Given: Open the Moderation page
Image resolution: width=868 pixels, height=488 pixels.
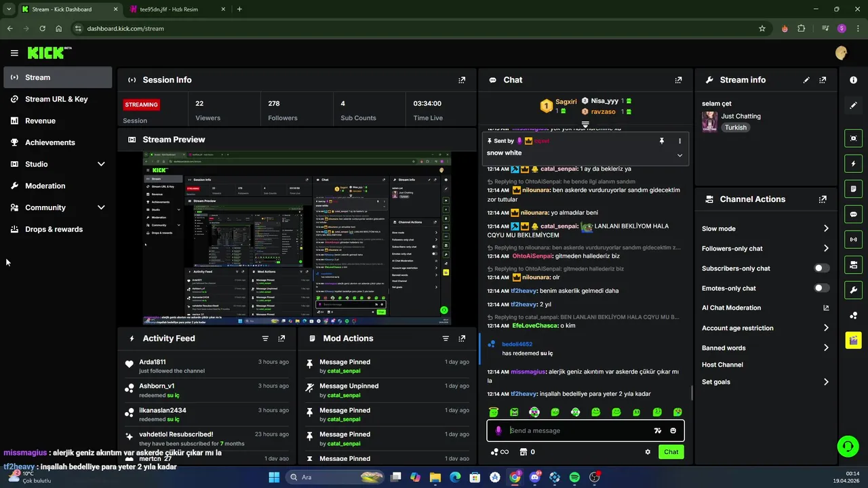Looking at the screenshot, I should (58, 186).
